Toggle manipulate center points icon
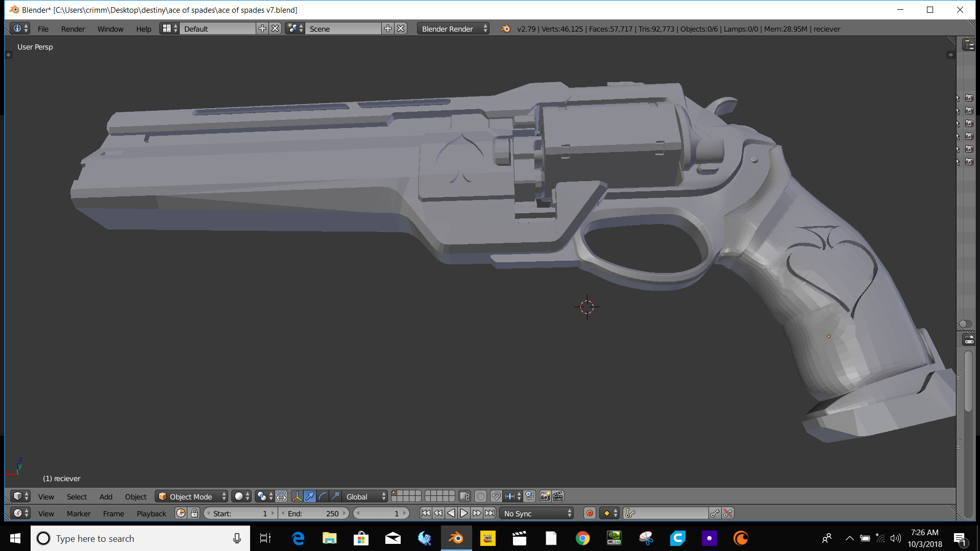The height and width of the screenshot is (551, 980). pyautogui.click(x=281, y=496)
